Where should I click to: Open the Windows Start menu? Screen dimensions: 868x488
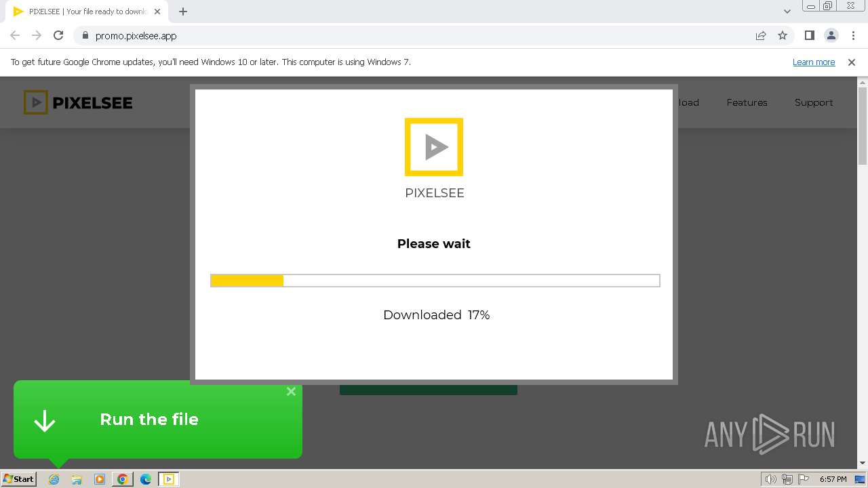tap(19, 479)
